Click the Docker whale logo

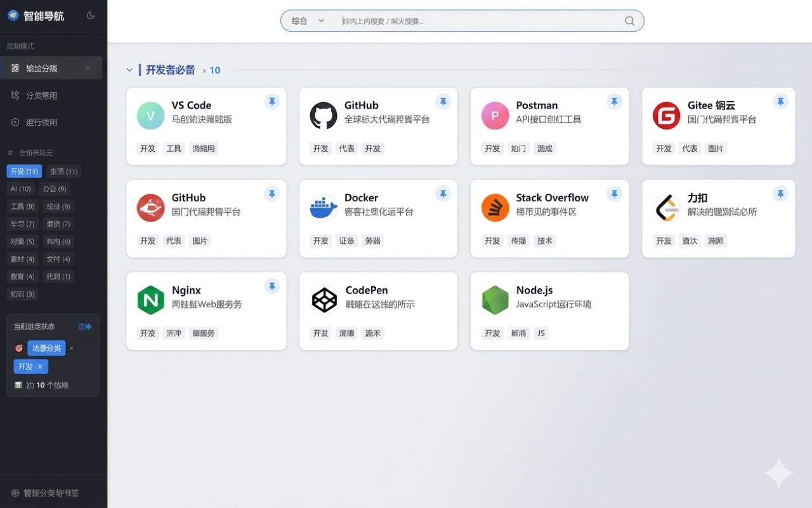[324, 208]
